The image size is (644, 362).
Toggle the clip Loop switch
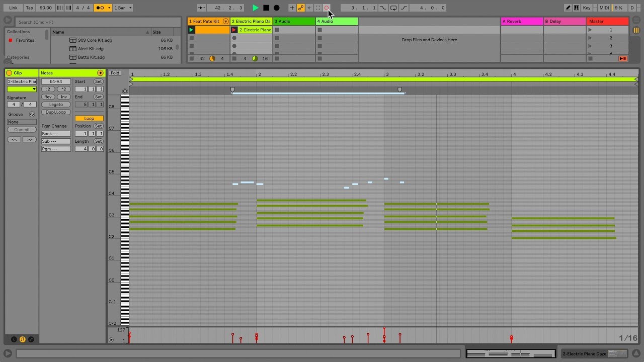(x=89, y=119)
